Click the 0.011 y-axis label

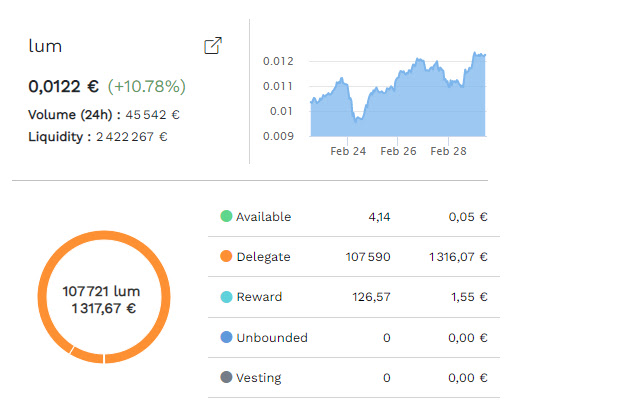click(x=278, y=86)
